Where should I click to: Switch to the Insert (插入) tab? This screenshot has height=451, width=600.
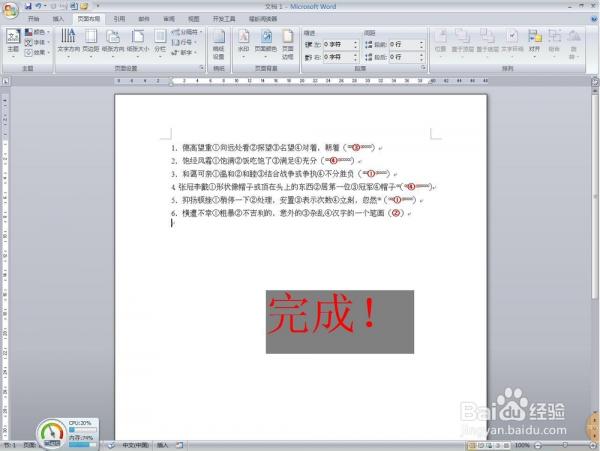(x=58, y=18)
